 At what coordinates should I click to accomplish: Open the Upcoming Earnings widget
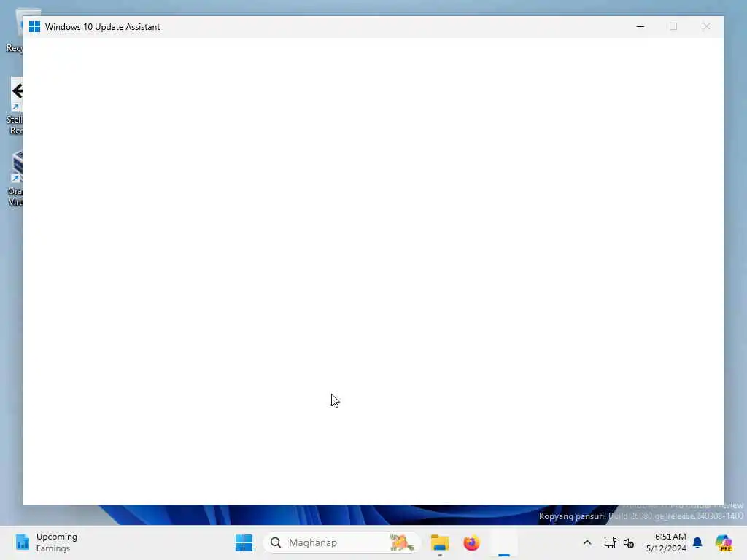pyautogui.click(x=46, y=542)
